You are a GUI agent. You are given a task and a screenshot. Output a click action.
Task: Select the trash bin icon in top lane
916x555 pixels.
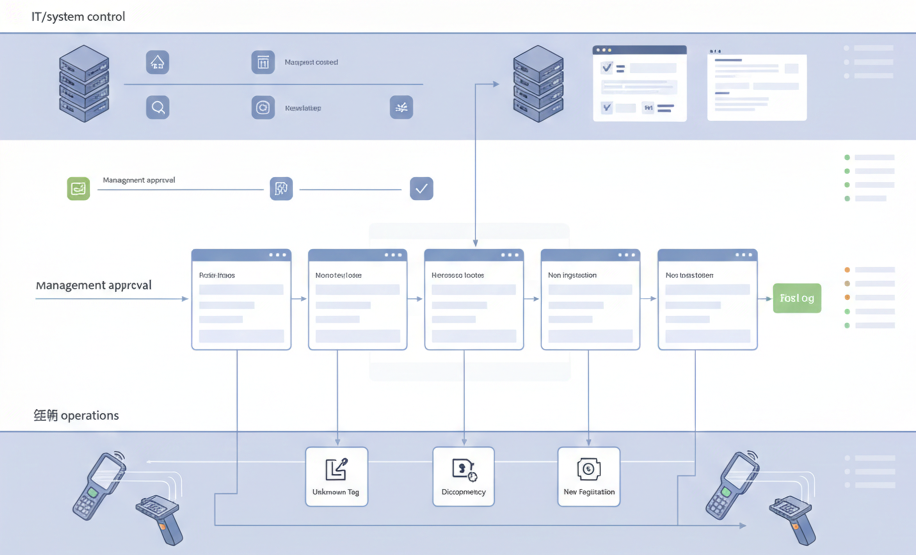coord(263,62)
